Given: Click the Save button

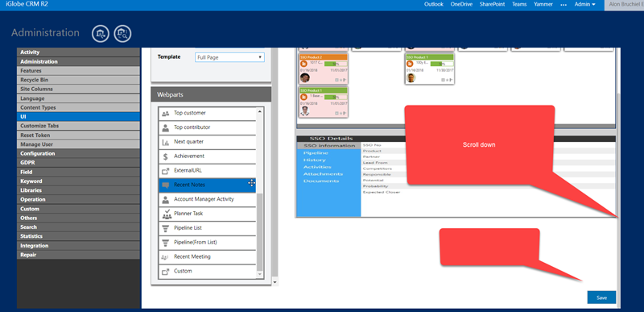Looking at the screenshot, I should 601,297.
